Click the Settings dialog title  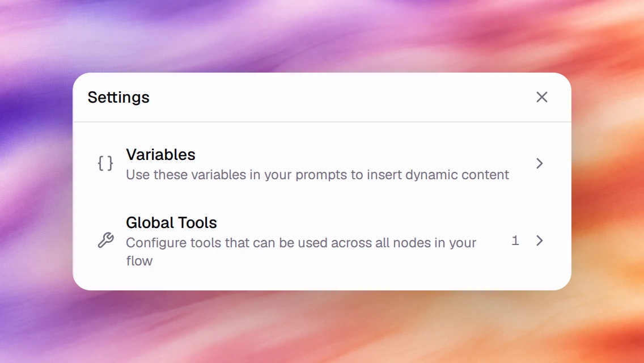coord(118,98)
